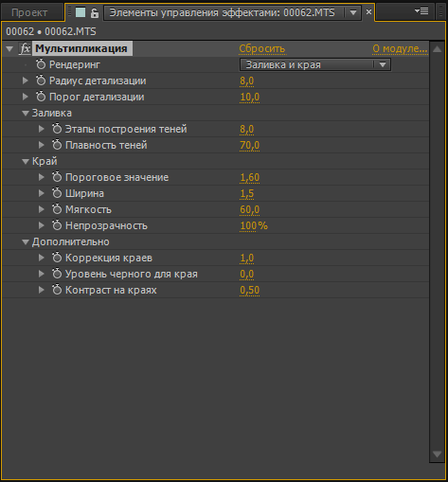This screenshot has height=482, width=448.
Task: Click the panel grip handle left of teal square
Action: [69, 12]
